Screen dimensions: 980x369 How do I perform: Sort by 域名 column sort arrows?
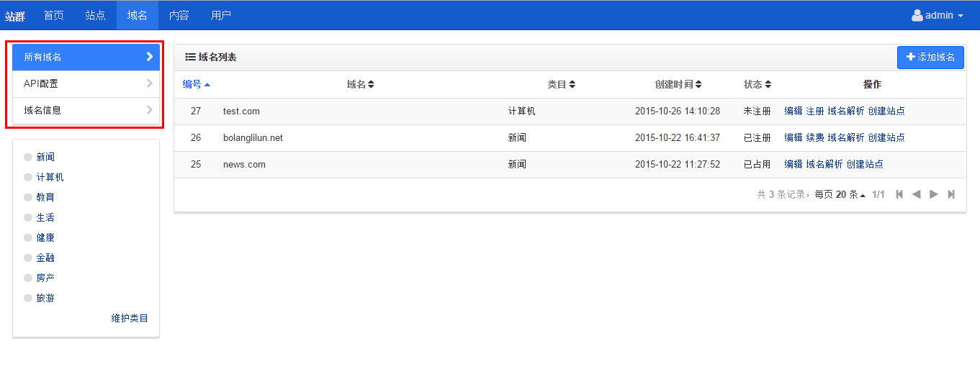371,85
